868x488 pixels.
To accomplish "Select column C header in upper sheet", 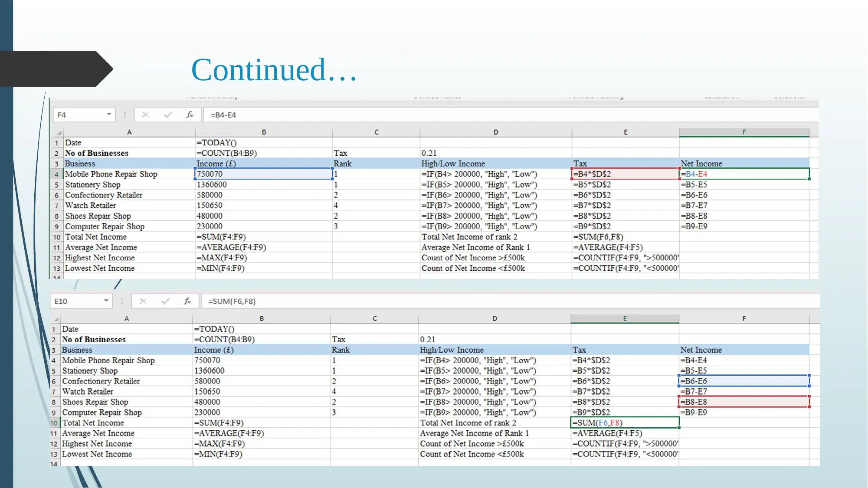I will pos(376,132).
